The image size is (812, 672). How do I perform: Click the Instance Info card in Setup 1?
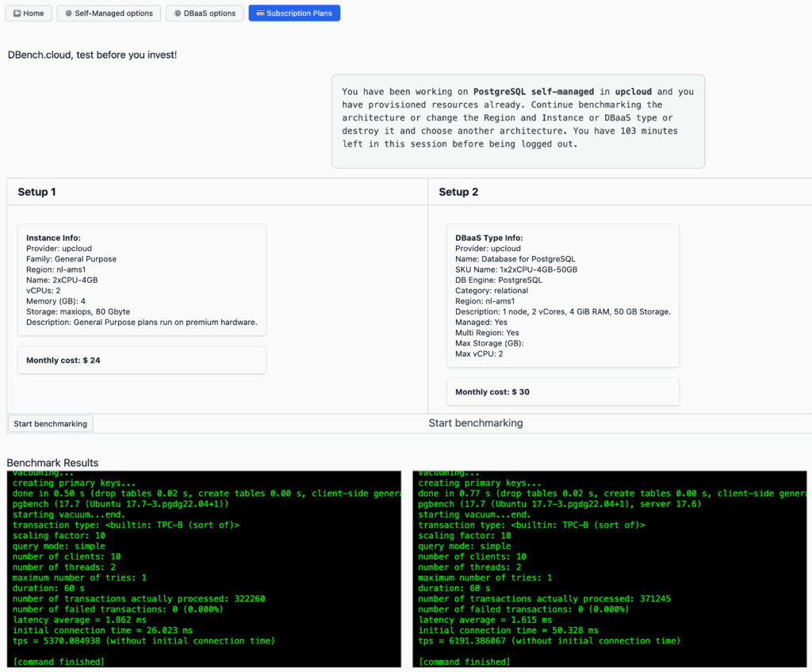(x=141, y=280)
